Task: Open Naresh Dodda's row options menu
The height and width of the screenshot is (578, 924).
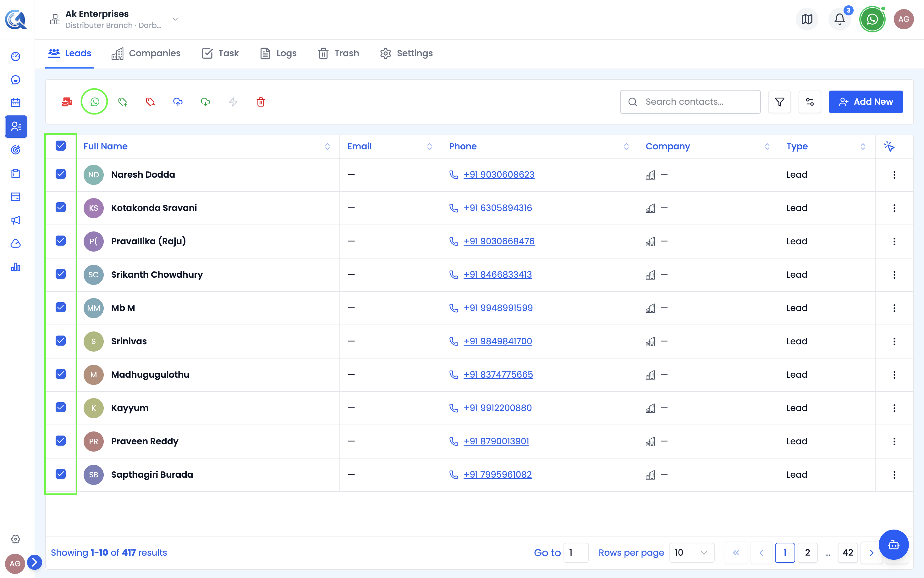Action: pos(894,175)
